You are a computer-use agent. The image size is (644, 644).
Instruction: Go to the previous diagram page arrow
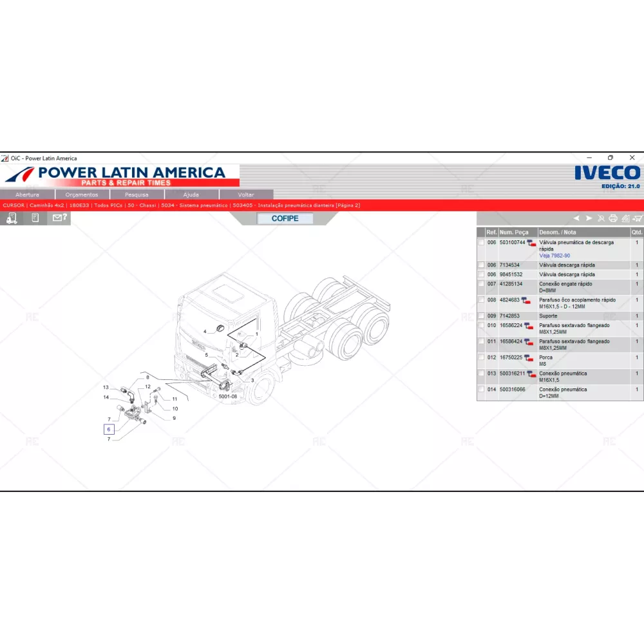(x=576, y=218)
